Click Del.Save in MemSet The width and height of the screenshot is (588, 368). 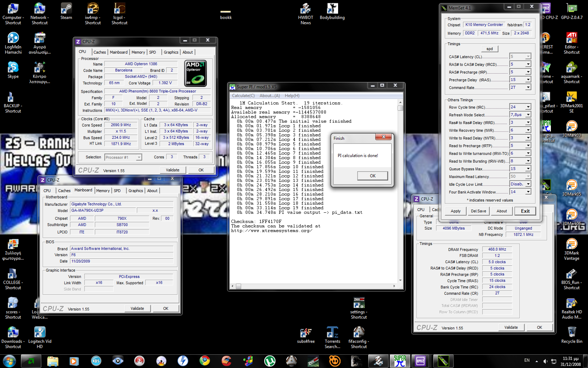click(478, 211)
